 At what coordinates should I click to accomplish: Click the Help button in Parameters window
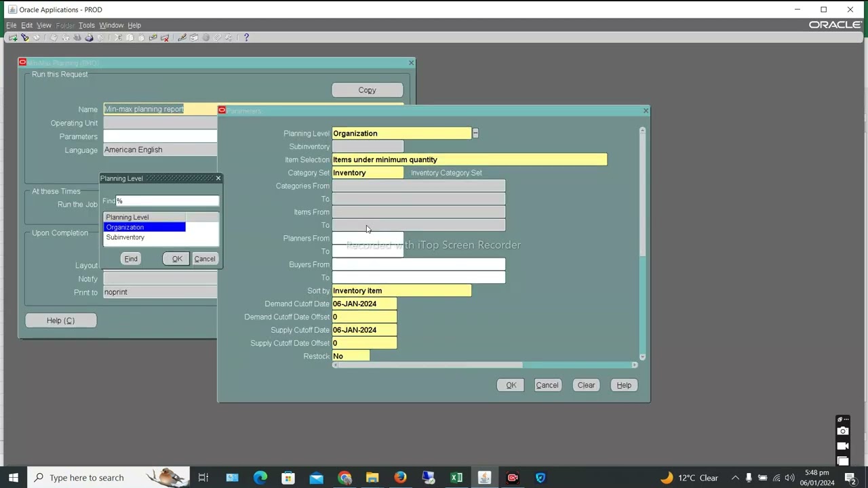(624, 385)
